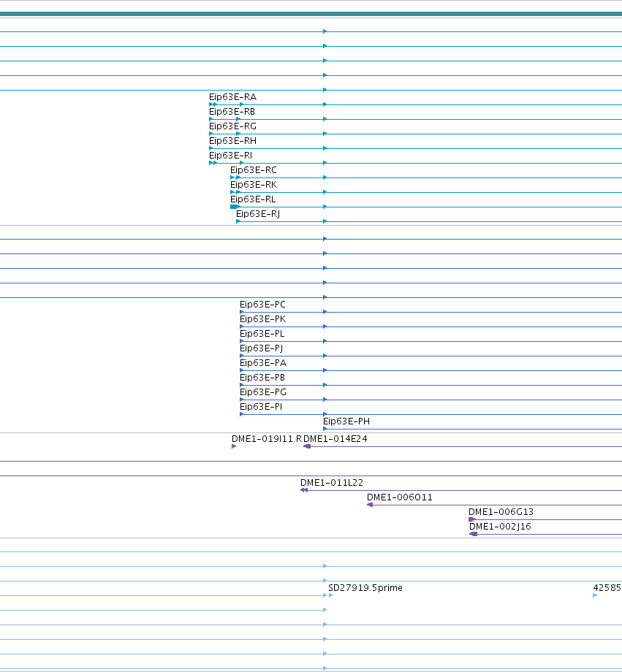
Task: Click the DME1-006O11 purple arrowhead
Action: (370, 505)
